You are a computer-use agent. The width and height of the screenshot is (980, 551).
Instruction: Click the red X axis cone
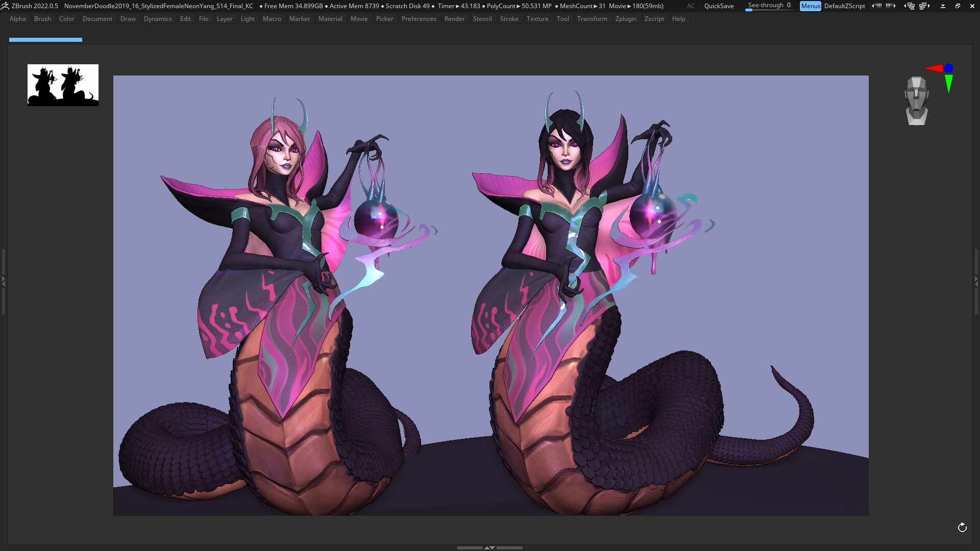934,68
